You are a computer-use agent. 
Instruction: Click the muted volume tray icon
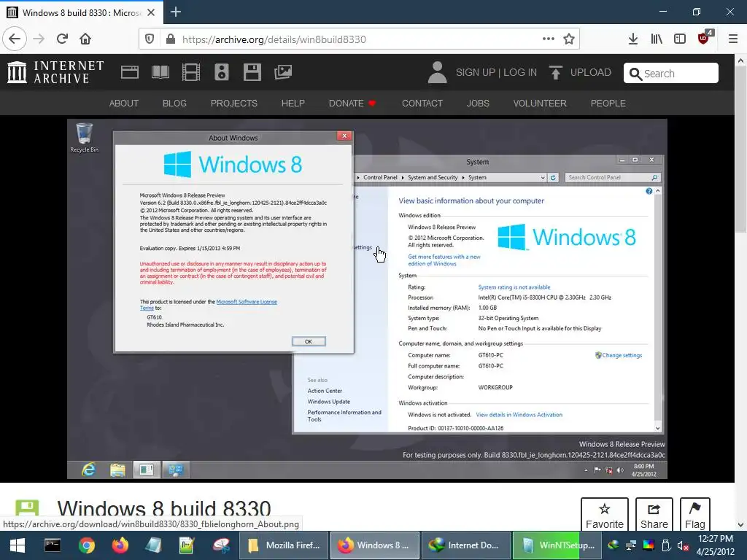[x=683, y=545]
